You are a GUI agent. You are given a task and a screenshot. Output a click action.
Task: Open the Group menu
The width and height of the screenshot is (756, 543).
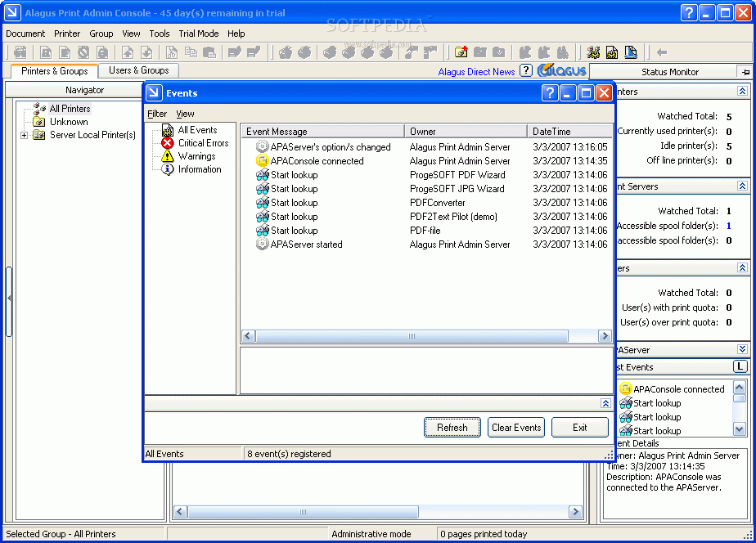[x=101, y=34]
